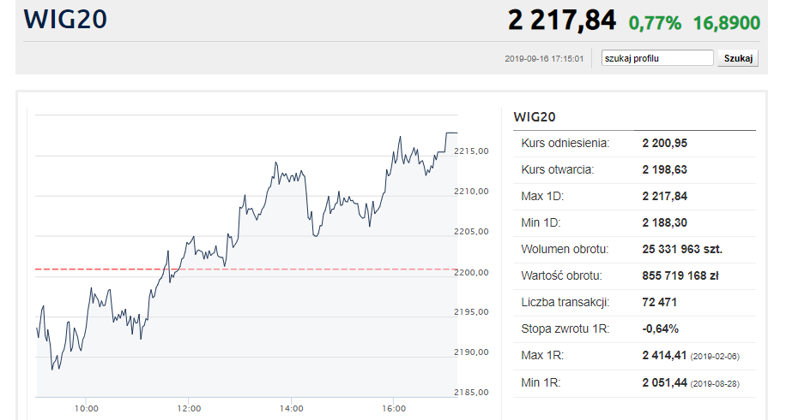Click the 10:00 time axis label
786x420 pixels.
[86, 408]
